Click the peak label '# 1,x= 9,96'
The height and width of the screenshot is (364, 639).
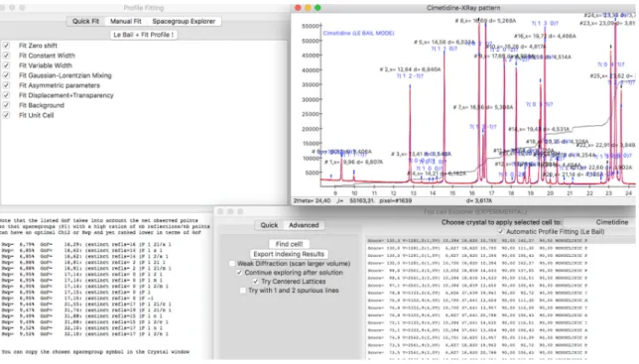point(353,162)
